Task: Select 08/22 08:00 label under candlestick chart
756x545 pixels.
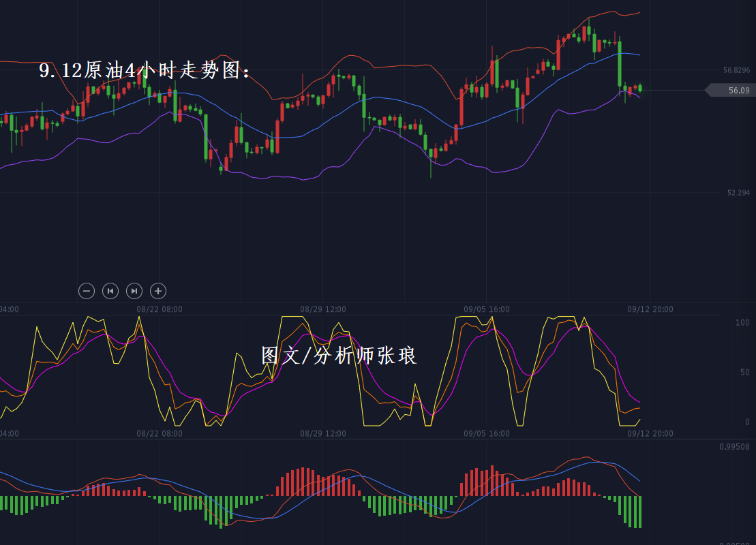Action: (x=160, y=309)
